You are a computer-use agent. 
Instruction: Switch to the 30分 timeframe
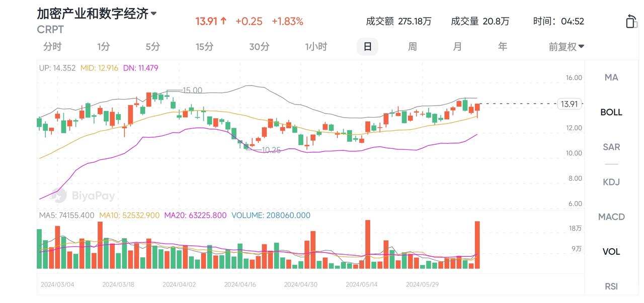point(259,46)
